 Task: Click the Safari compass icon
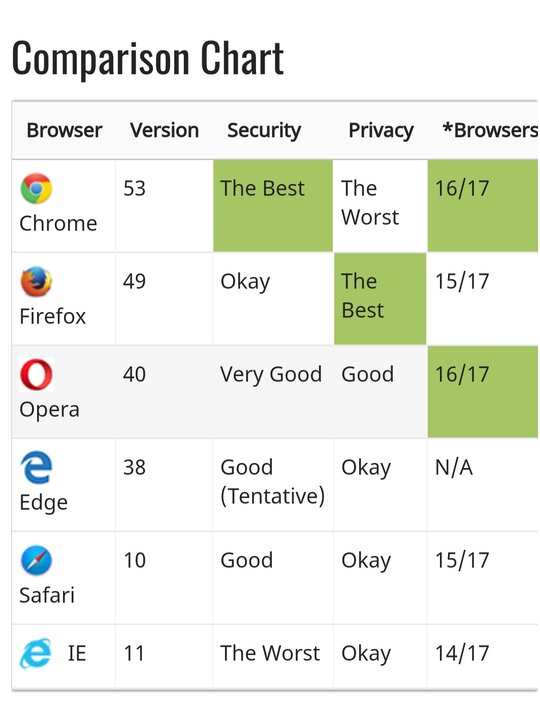tap(36, 560)
